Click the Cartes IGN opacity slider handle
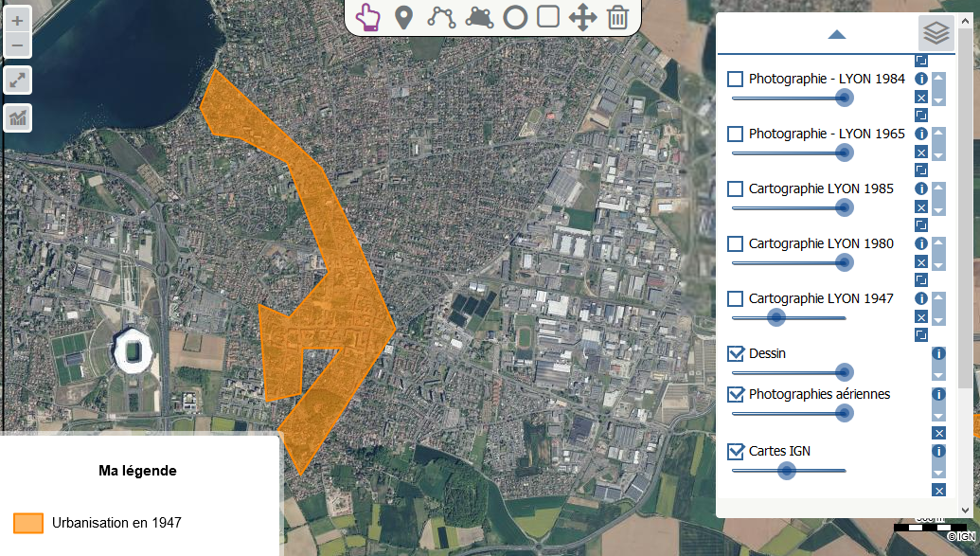Viewport: 980px width, 556px height. [x=786, y=470]
